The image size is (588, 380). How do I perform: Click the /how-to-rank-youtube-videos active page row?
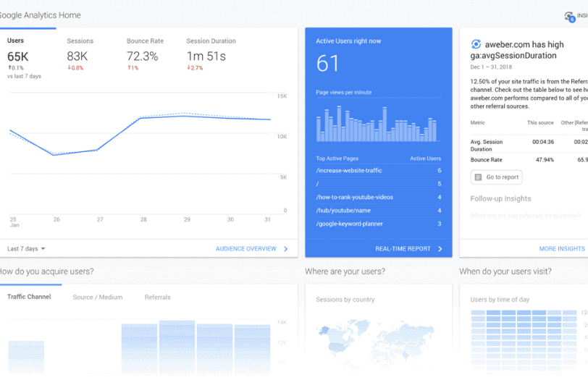379,197
